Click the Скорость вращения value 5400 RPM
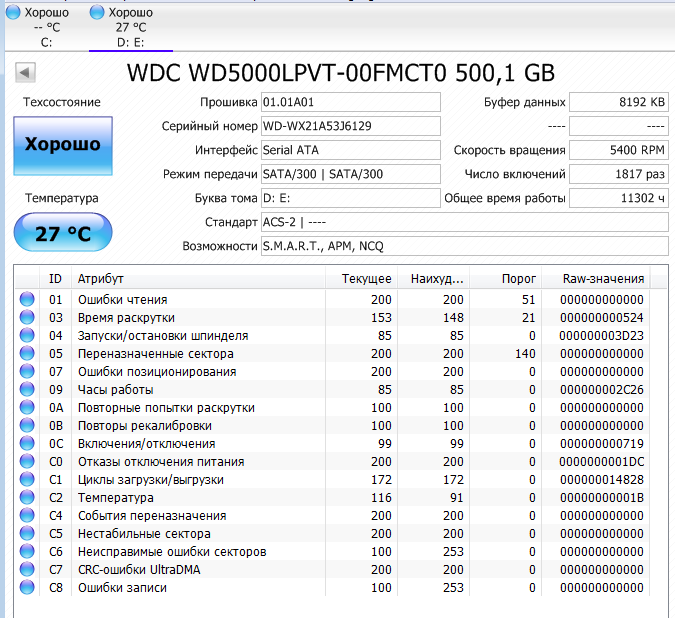Screen dimensions: 675x618 (x=619, y=150)
